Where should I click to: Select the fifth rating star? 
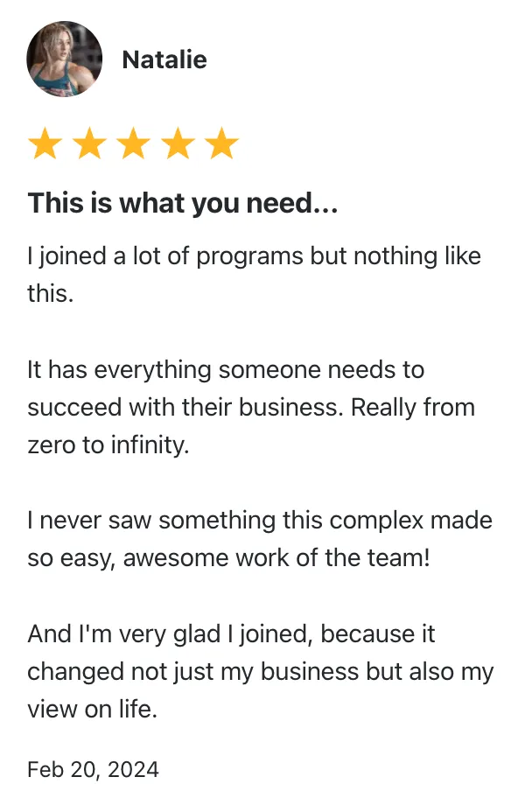(222, 143)
